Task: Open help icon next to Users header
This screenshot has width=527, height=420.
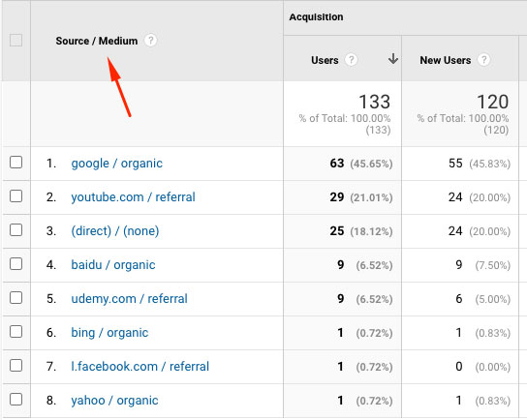Action: (351, 60)
